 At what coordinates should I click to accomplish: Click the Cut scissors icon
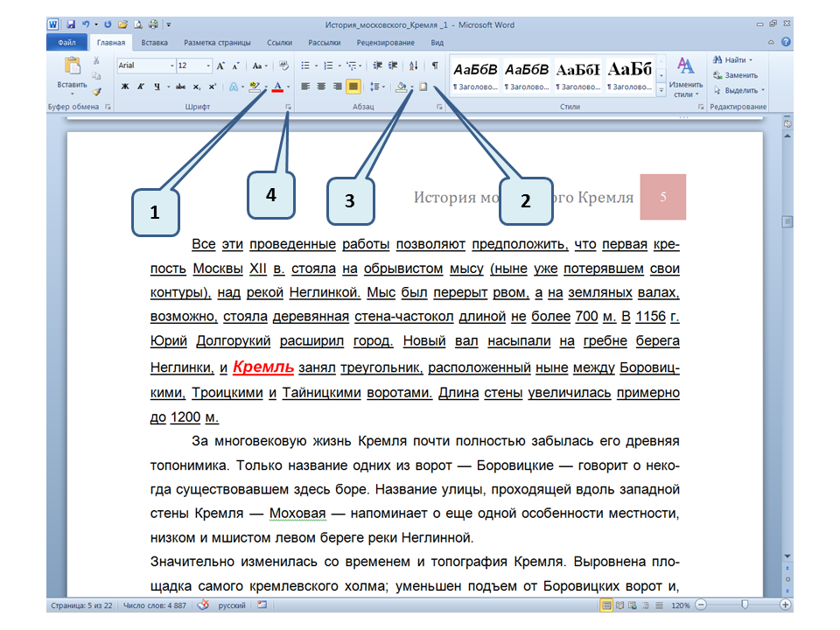click(97, 61)
